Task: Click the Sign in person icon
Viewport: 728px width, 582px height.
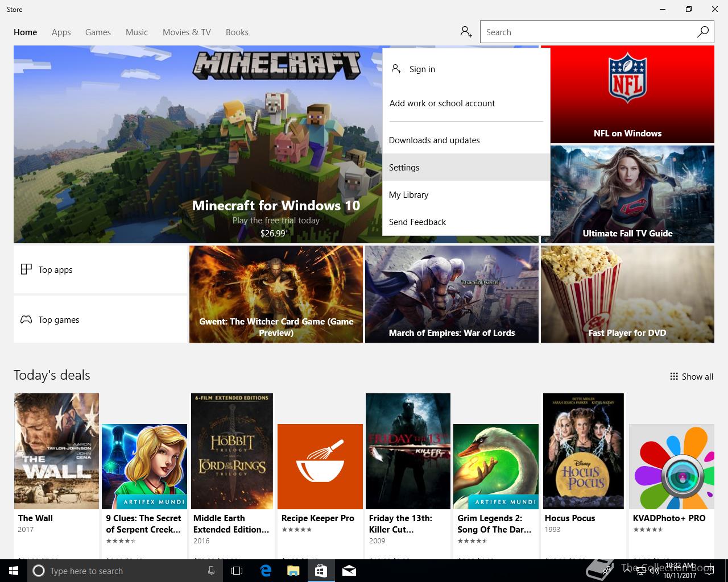Action: 396,69
